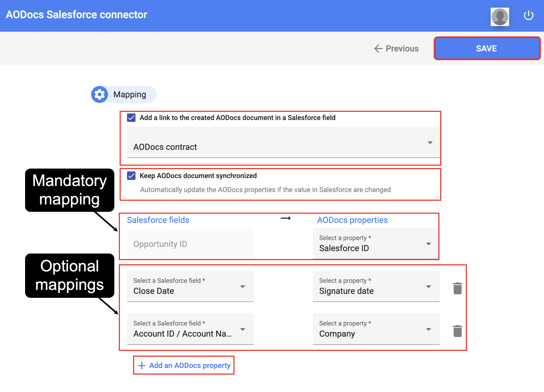Click the SAVE button
This screenshot has height=392, width=544.
click(487, 49)
